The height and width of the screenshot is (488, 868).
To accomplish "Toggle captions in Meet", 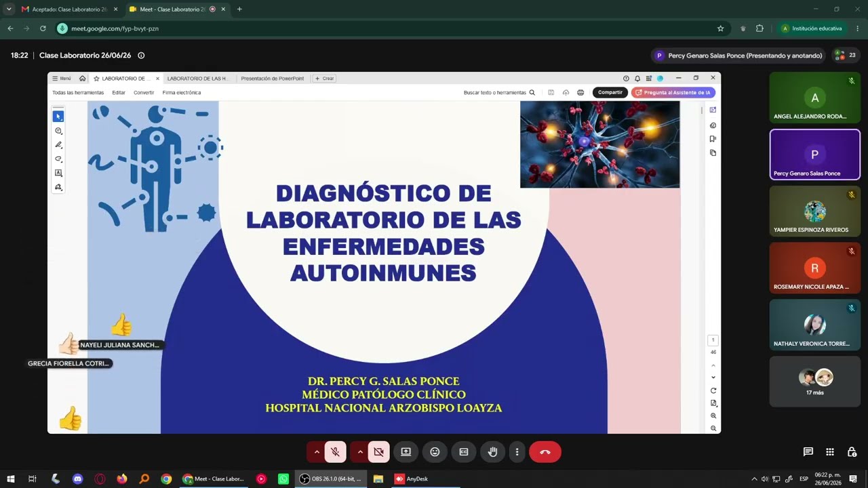I will point(464,452).
